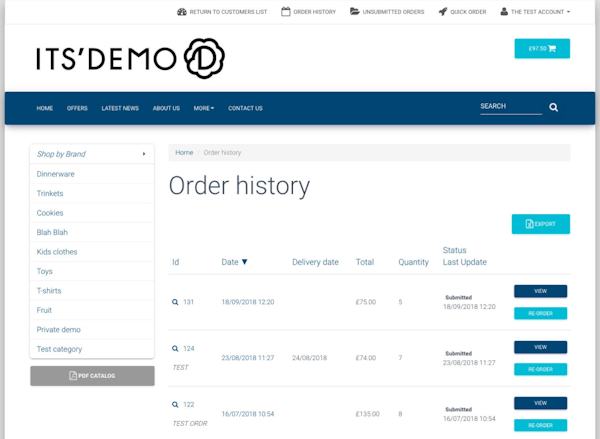Screen dimensions: 600x439
Task: View details of order 124
Action: pyautogui.click(x=540, y=347)
